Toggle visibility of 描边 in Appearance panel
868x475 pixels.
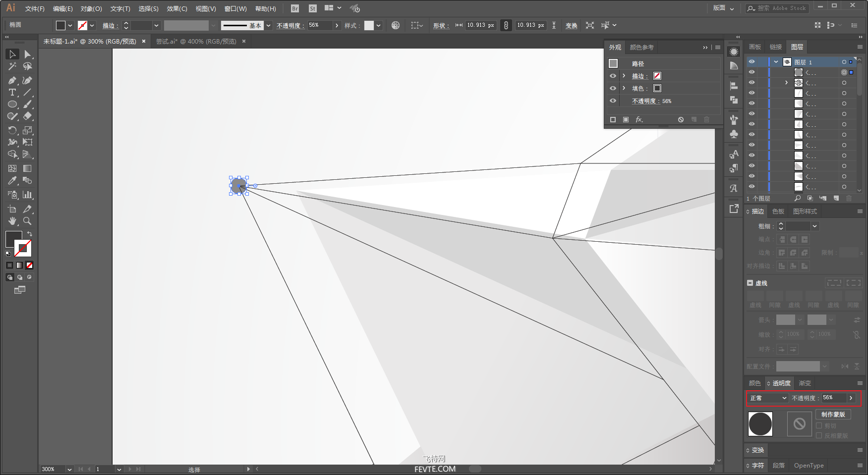pos(613,76)
